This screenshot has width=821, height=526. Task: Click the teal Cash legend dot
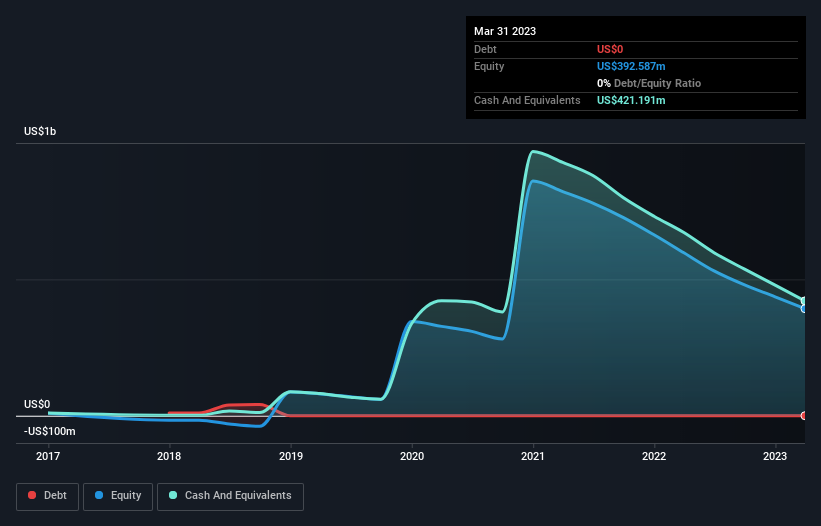click(173, 495)
